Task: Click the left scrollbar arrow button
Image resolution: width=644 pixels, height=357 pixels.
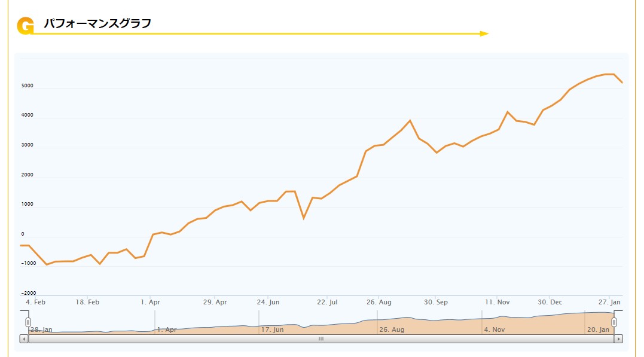Action: tap(24, 338)
